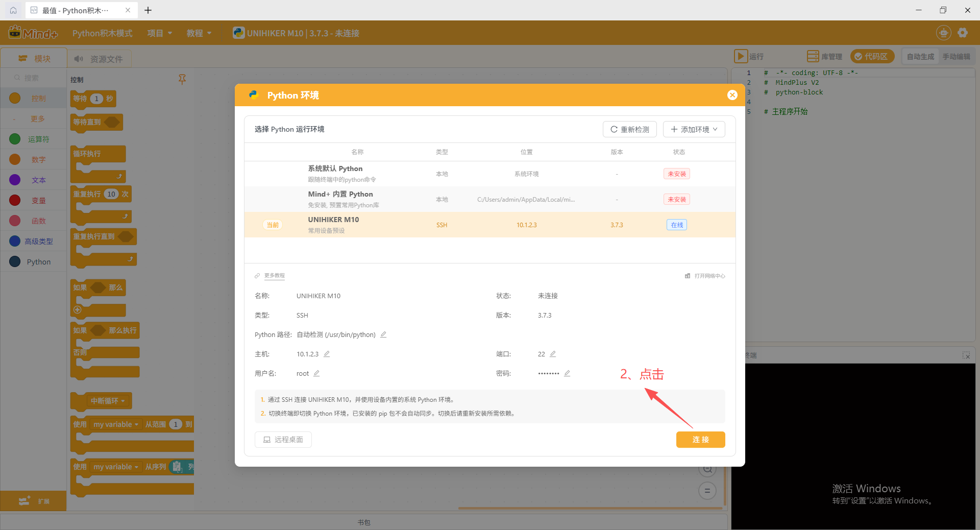Edit the 用户名 root pencil icon
Screen dimensions: 980x530
tap(316, 373)
